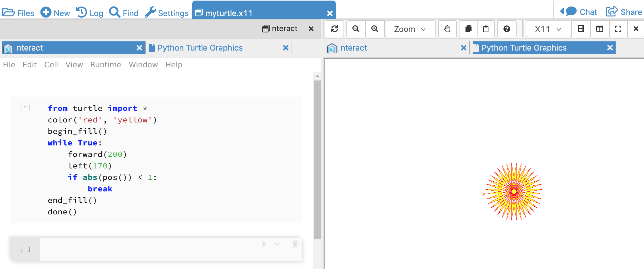Screen dimensions: 644x269
Task: Open the X11 help via question-mark icon
Action: point(507,29)
